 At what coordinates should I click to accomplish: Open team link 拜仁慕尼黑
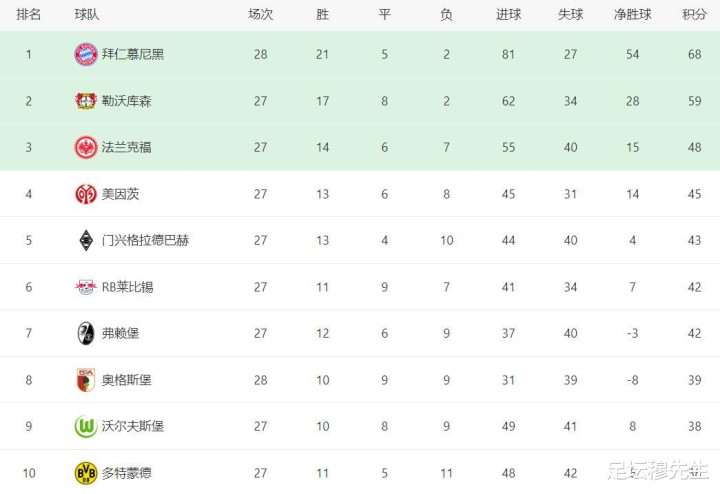pos(133,54)
